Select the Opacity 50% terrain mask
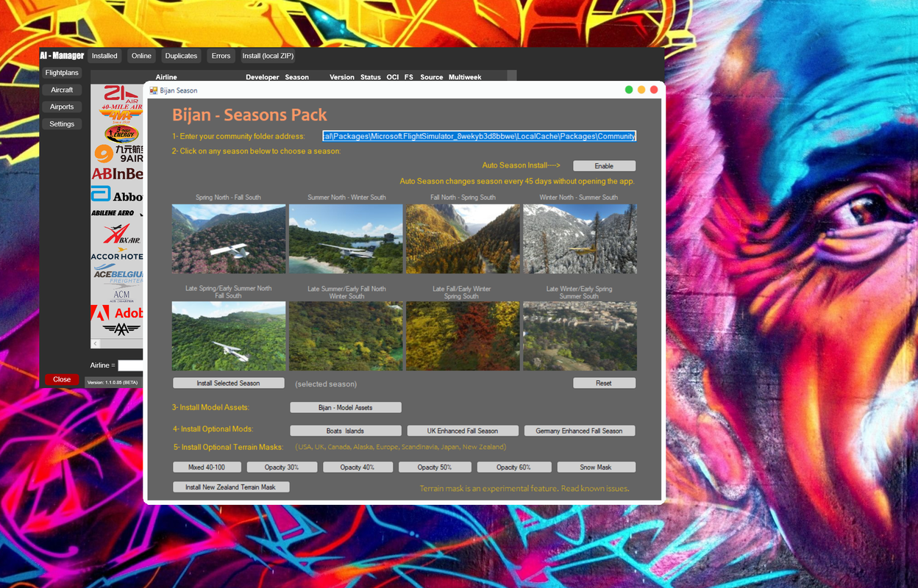Image resolution: width=918 pixels, height=588 pixels. point(435,467)
